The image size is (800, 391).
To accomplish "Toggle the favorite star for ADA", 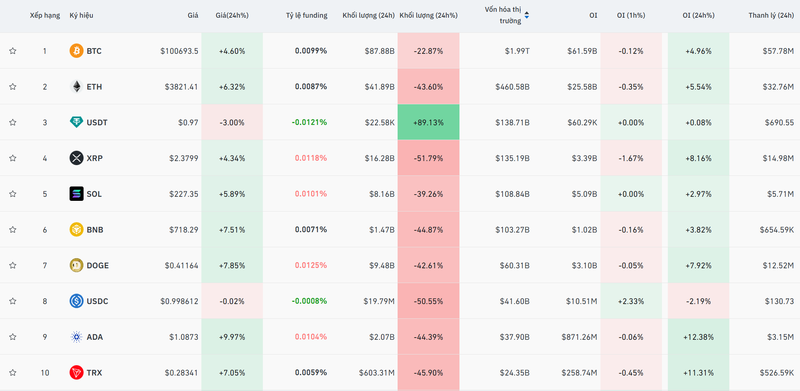I will (x=13, y=337).
